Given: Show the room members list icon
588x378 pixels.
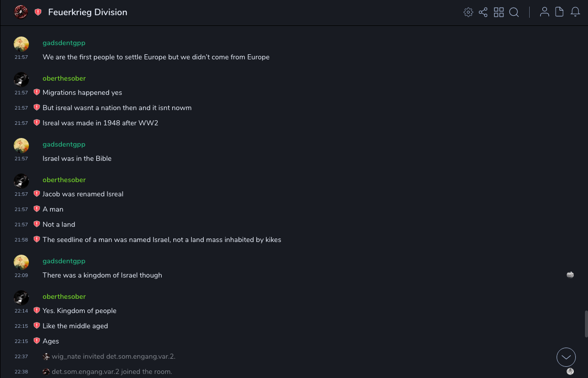Looking at the screenshot, I should pyautogui.click(x=544, y=12).
